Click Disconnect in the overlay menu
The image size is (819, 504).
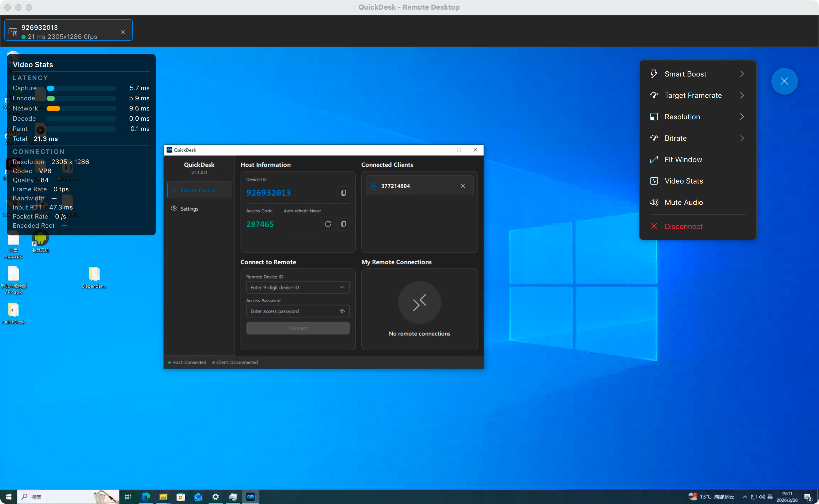684,226
